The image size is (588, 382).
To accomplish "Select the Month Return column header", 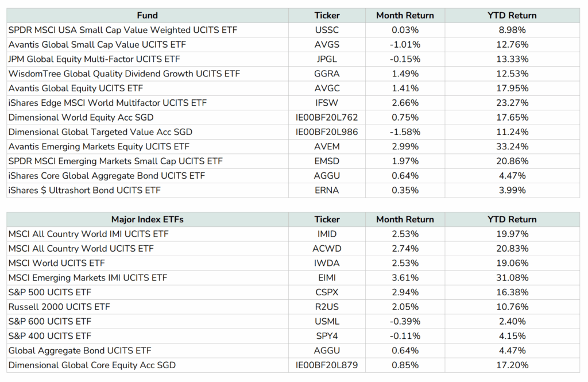I will pyautogui.click(x=405, y=16).
